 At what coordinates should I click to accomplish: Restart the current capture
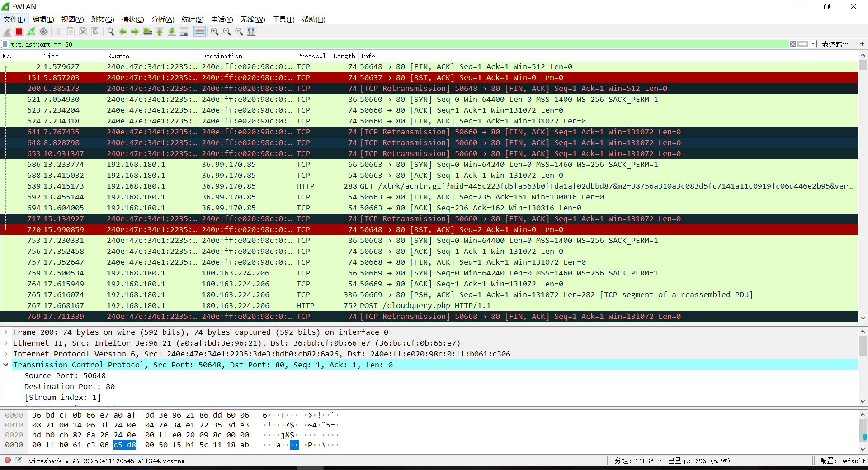pos(31,31)
